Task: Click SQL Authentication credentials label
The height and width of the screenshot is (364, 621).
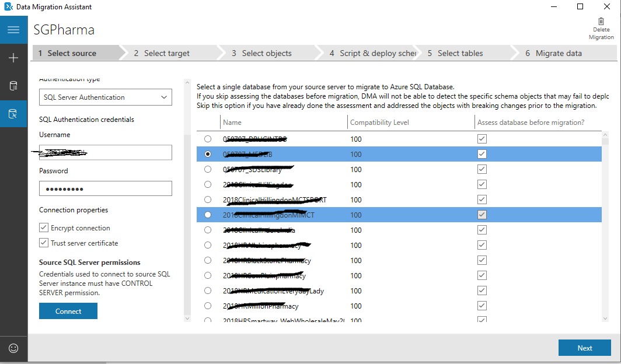Action: 86,120
